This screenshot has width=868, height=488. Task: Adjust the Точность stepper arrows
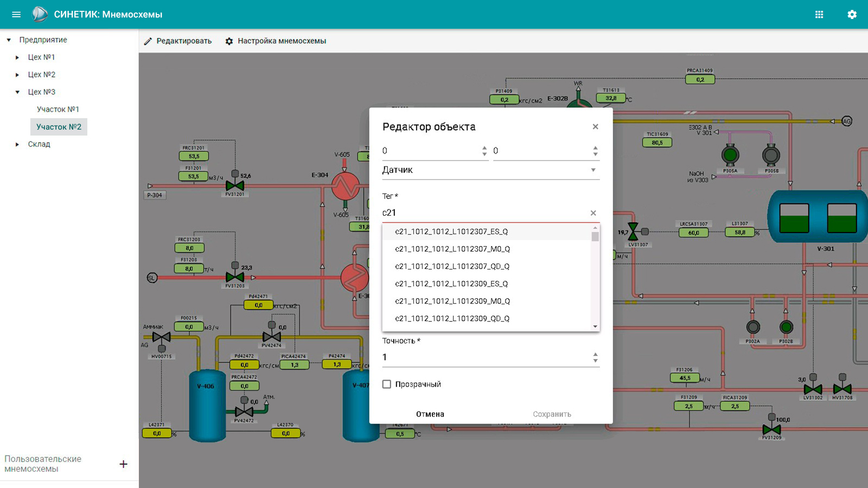click(x=595, y=357)
